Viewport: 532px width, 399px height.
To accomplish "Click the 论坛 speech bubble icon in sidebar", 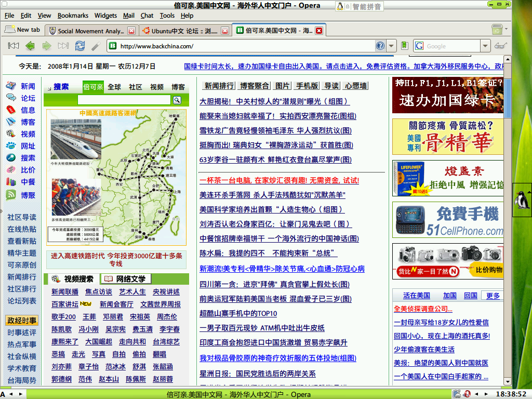I will pyautogui.click(x=11, y=98).
